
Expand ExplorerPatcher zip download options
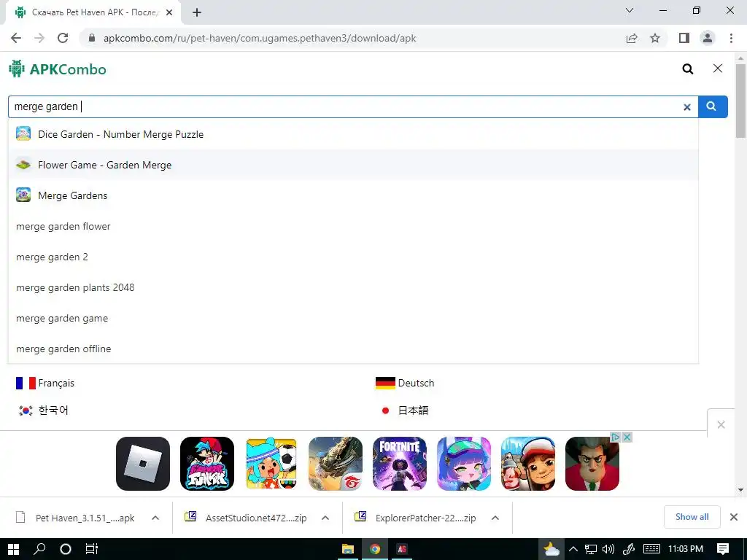[495, 518]
